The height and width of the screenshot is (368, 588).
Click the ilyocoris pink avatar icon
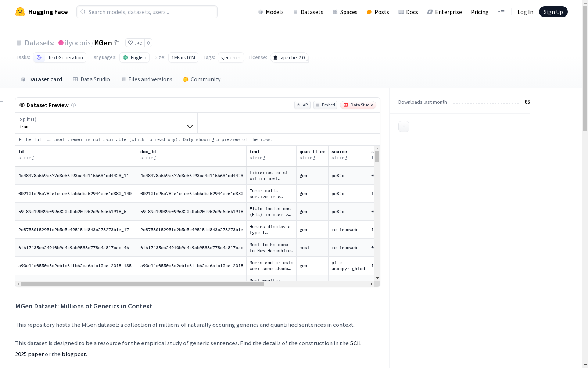coord(61,43)
